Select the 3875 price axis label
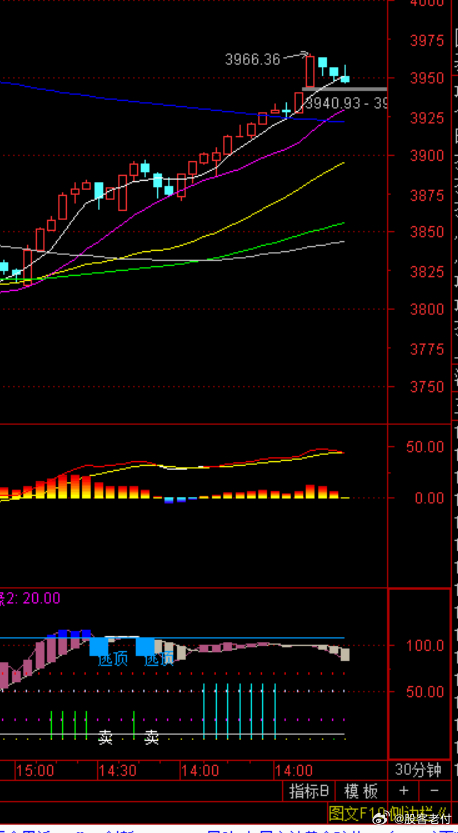This screenshot has width=458, height=833. pyautogui.click(x=427, y=195)
